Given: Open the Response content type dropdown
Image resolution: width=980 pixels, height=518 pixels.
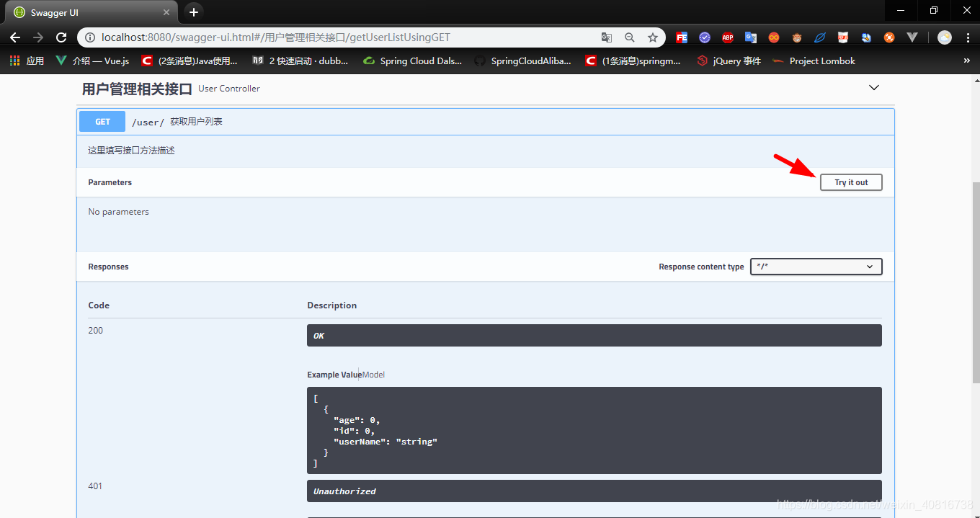Looking at the screenshot, I should pyautogui.click(x=816, y=267).
